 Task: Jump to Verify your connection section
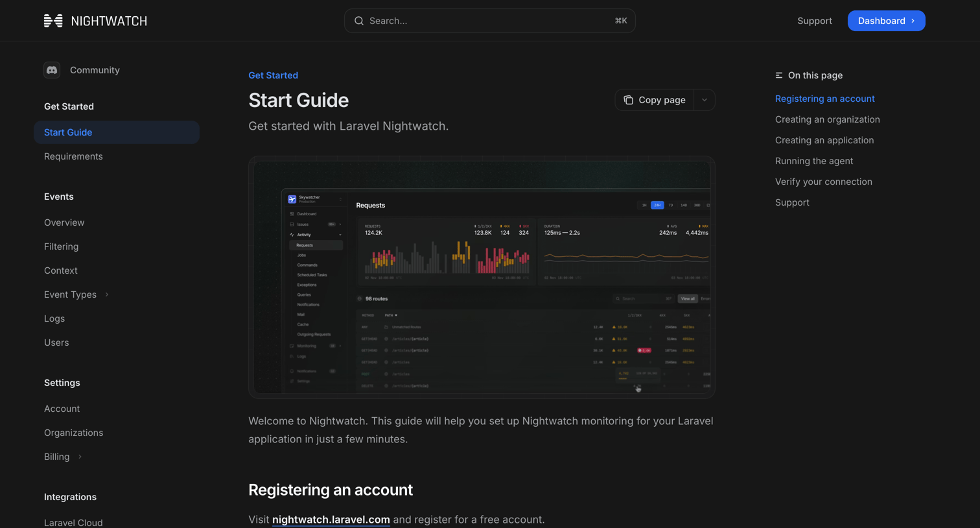coord(823,182)
